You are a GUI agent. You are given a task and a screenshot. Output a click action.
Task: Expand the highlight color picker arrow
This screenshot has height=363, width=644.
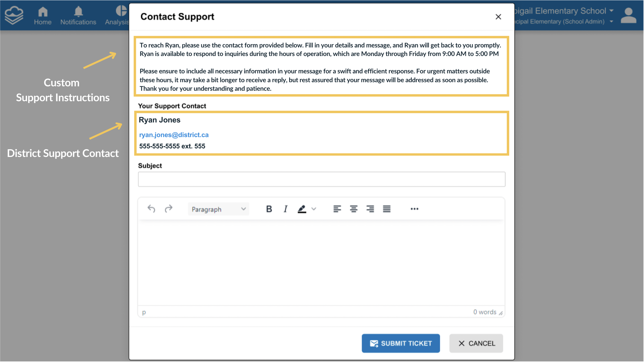click(314, 209)
